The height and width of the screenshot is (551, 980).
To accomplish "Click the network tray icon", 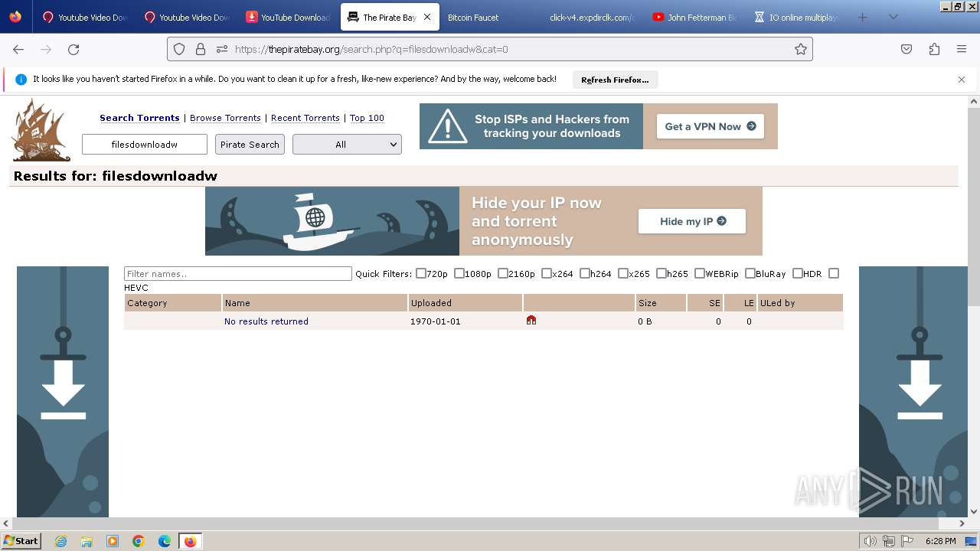I will tap(889, 541).
